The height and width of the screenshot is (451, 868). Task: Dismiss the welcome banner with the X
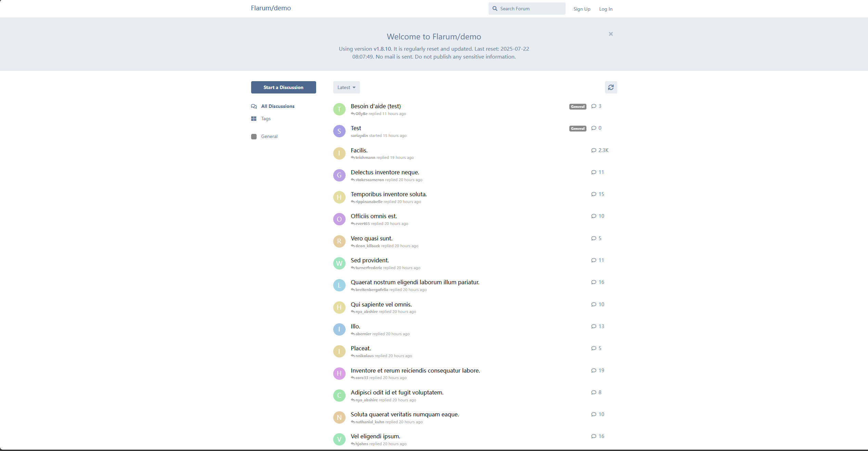[611, 34]
